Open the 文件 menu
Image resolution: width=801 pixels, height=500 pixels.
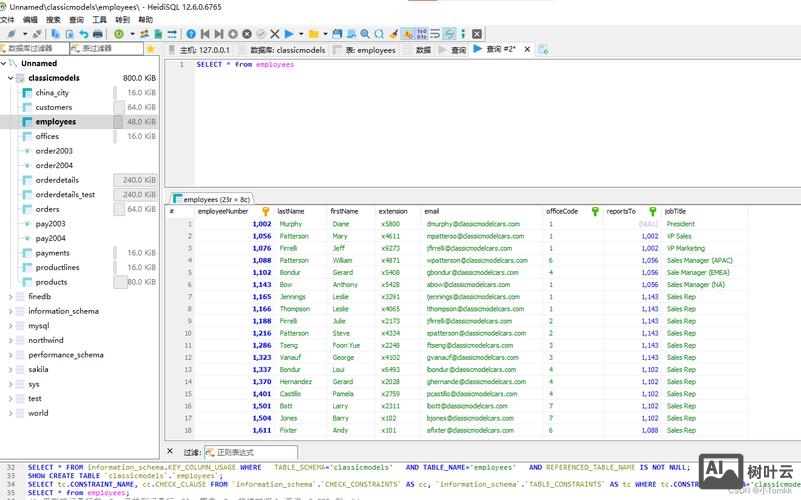pyautogui.click(x=7, y=19)
